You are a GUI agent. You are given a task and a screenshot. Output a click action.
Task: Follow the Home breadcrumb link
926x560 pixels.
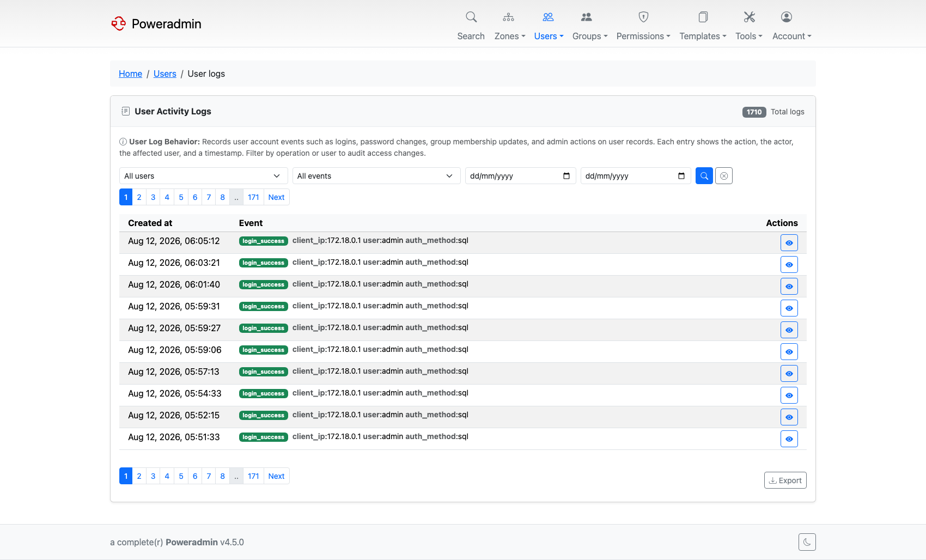pyautogui.click(x=130, y=74)
